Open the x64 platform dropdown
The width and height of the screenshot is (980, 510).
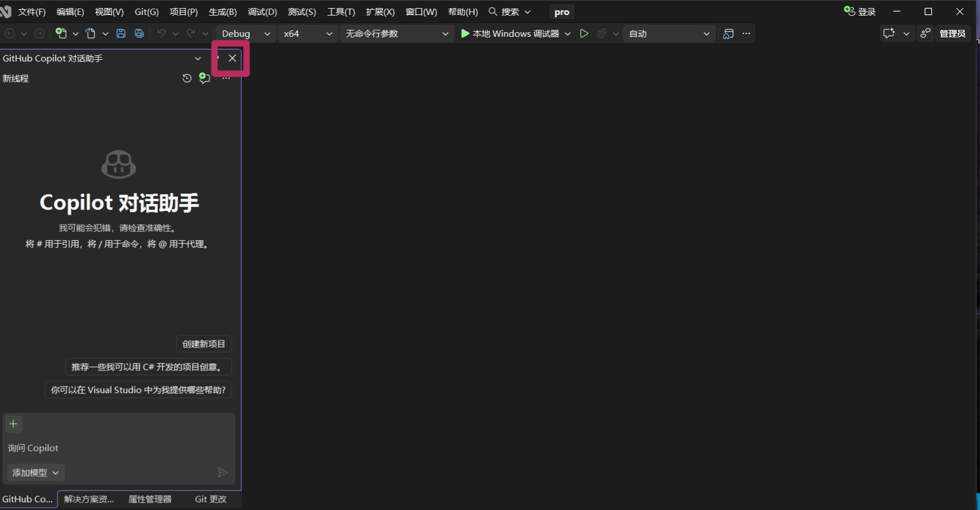(x=308, y=34)
